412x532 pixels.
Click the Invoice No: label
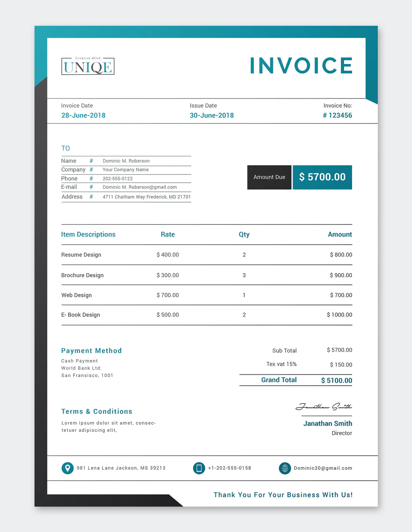coord(338,106)
